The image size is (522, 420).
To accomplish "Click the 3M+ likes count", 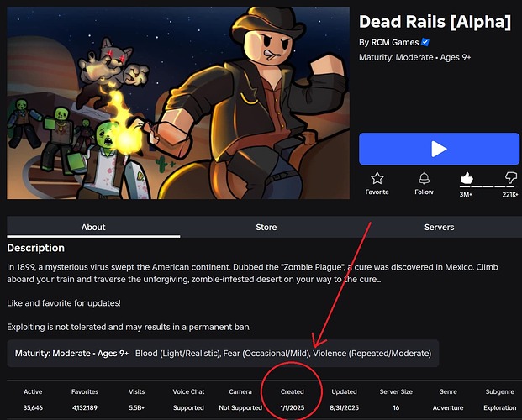I will point(466,194).
